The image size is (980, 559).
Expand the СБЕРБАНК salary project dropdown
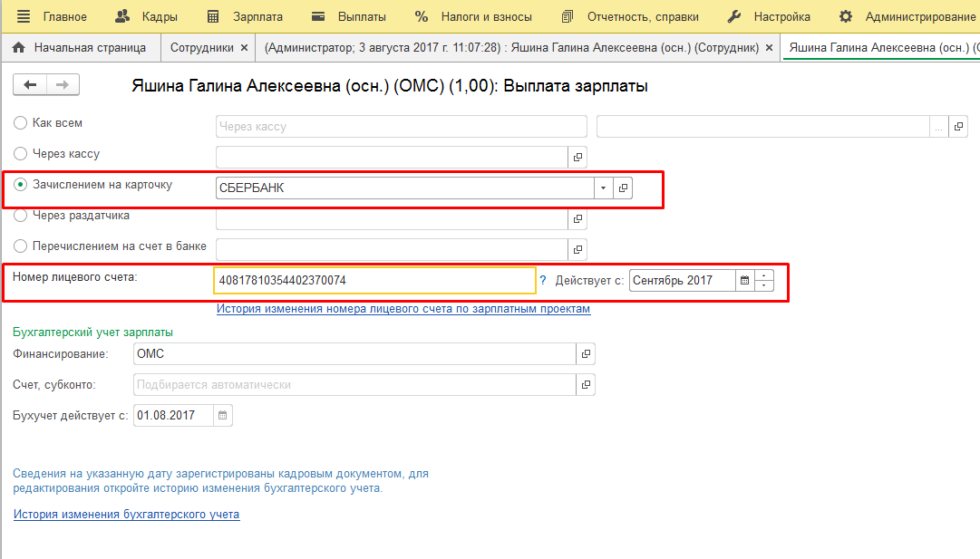[603, 188]
